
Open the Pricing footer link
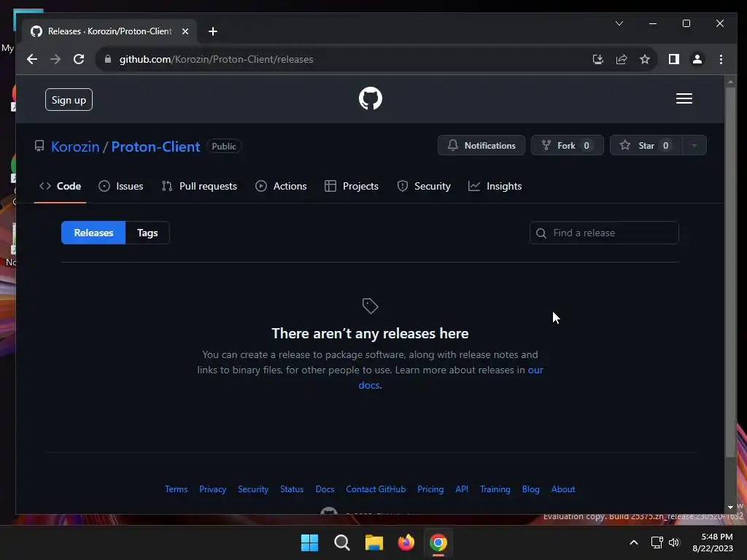[430, 489]
